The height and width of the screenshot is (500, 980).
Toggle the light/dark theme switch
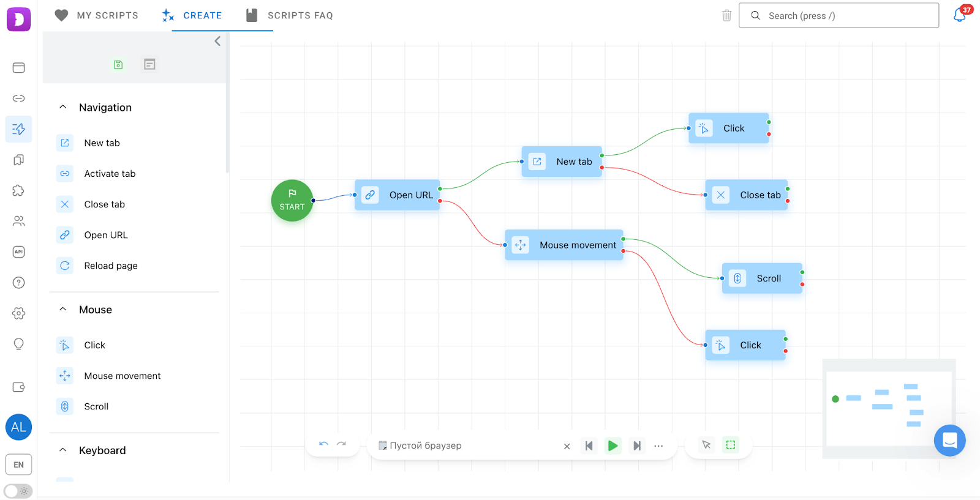click(x=18, y=491)
